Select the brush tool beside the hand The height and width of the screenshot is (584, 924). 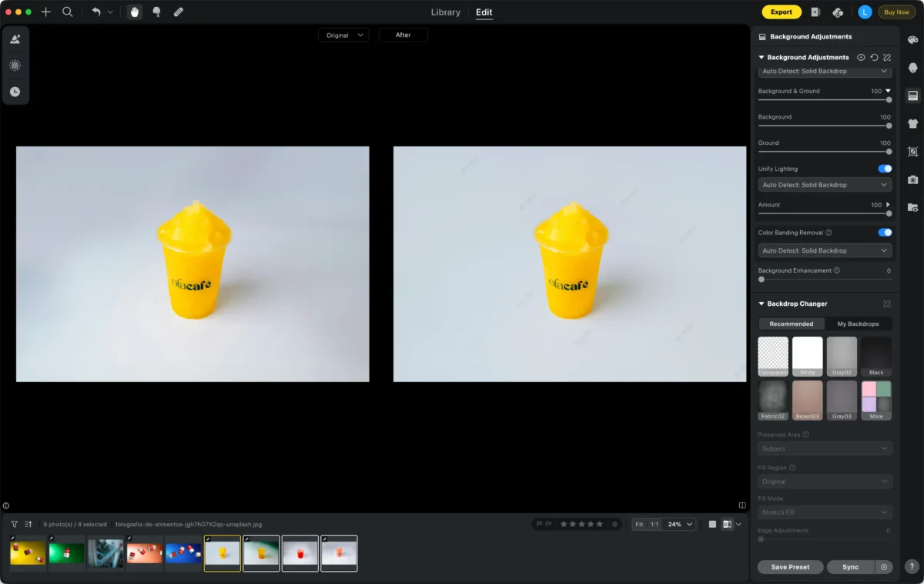tap(156, 12)
